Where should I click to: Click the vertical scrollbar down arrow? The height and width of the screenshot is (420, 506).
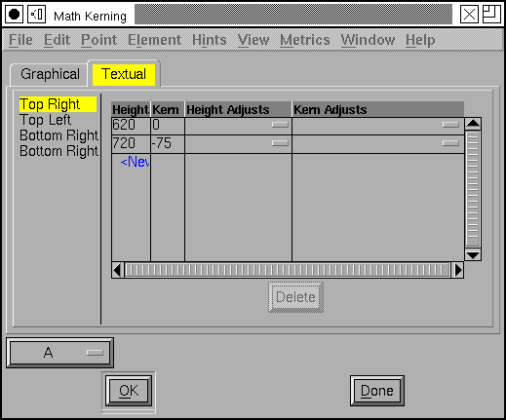(473, 255)
